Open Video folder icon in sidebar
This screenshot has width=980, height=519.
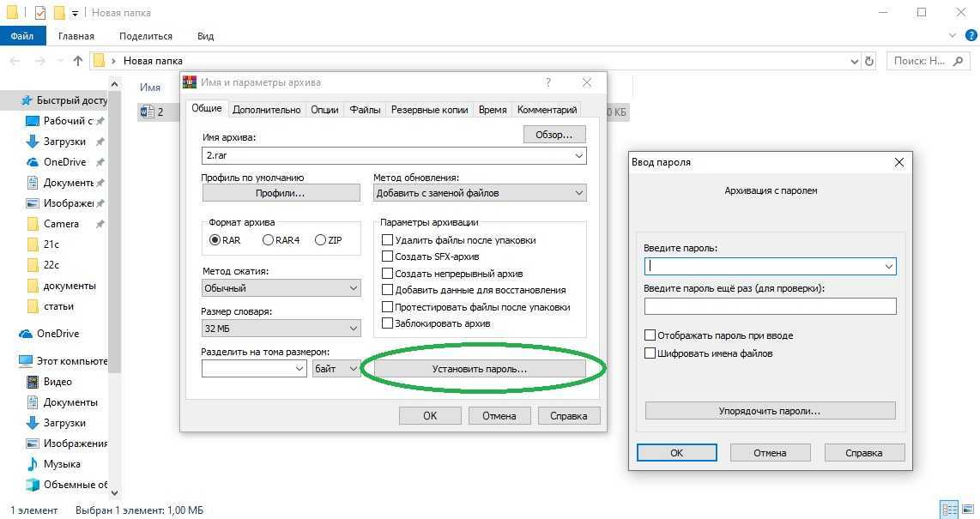(33, 382)
